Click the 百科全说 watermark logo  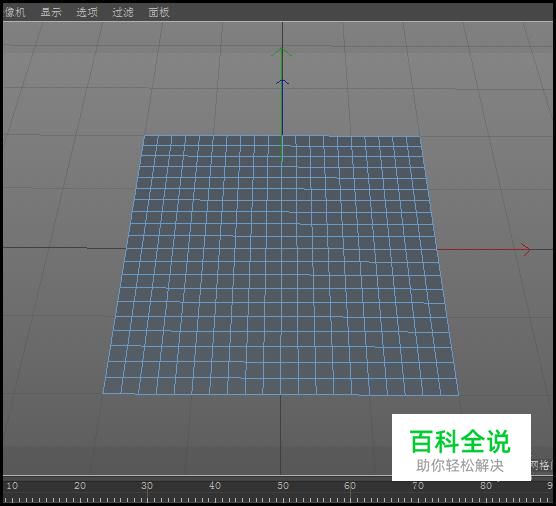click(x=461, y=447)
